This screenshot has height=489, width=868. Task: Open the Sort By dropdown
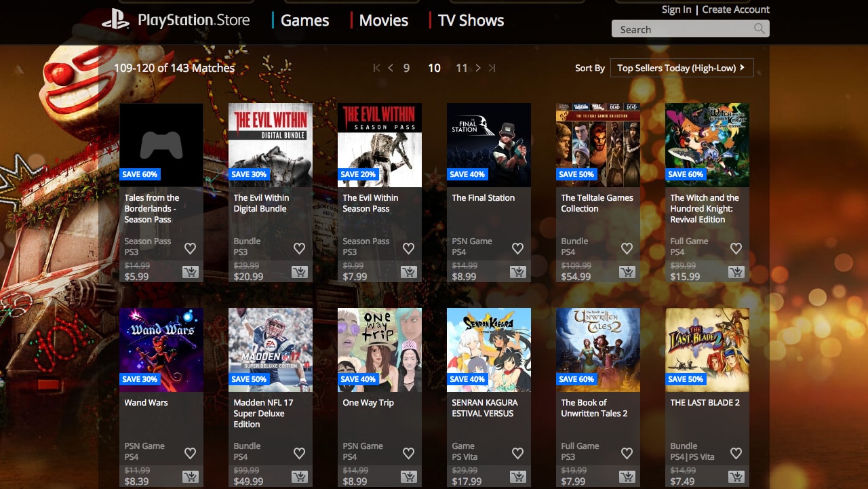[x=682, y=68]
